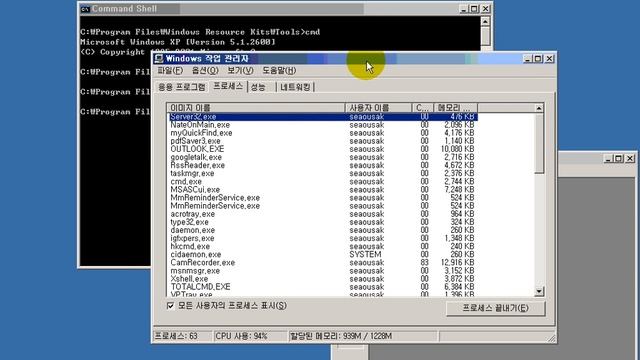
Task: Click the Windows Task Manager title icon
Action: tap(159, 59)
